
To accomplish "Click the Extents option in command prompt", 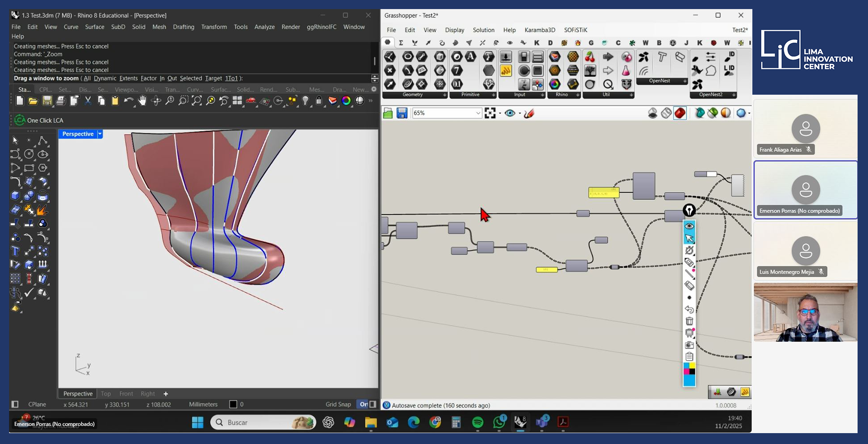I will (128, 78).
